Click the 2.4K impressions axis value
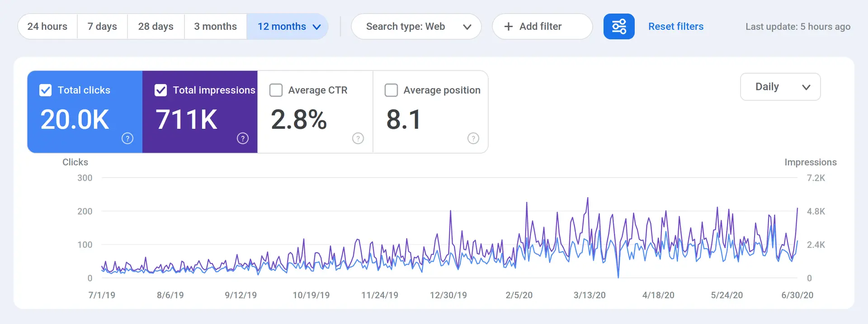The image size is (868, 324). point(816,245)
